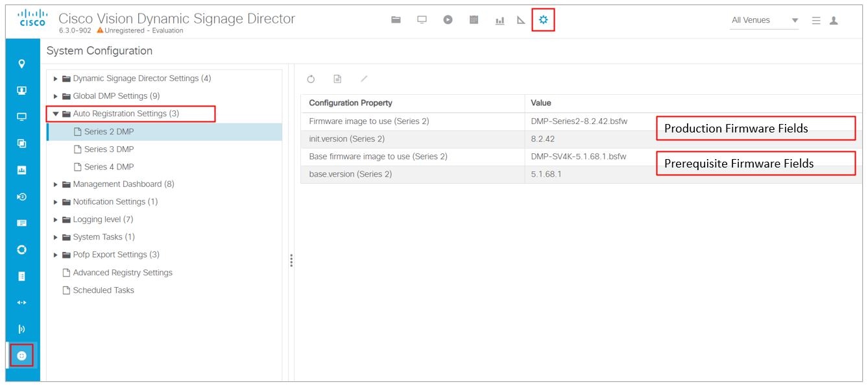Click the Unregistered - Evaluation warning
Image resolution: width=868 pixels, height=387 pixels.
pos(139,31)
